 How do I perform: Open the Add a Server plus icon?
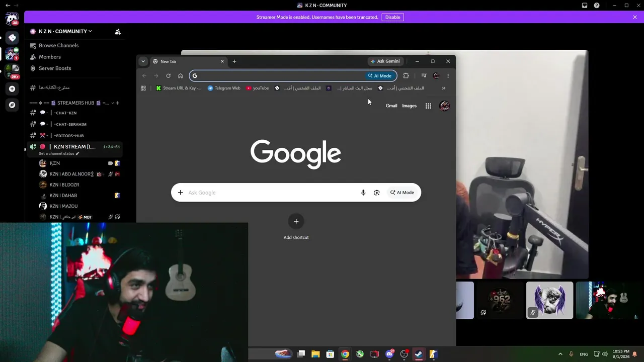pyautogui.click(x=12, y=89)
